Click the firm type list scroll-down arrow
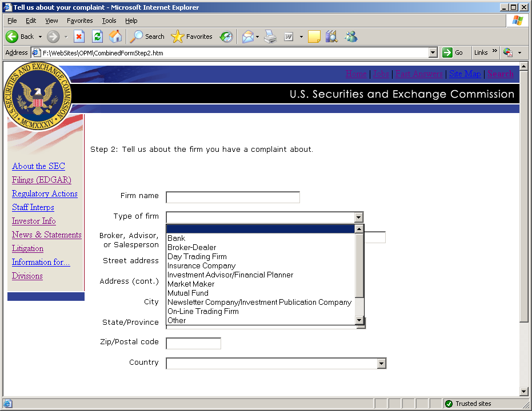 click(359, 320)
